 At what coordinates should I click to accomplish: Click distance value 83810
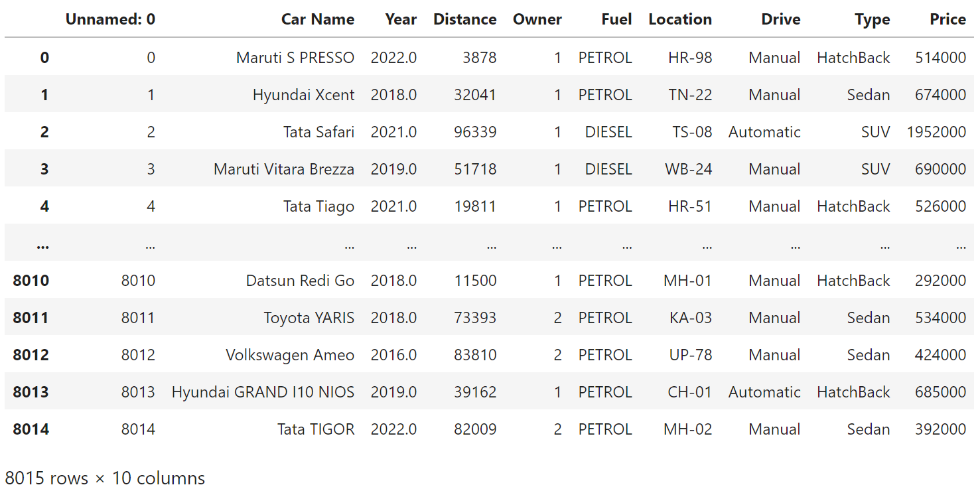point(476,355)
